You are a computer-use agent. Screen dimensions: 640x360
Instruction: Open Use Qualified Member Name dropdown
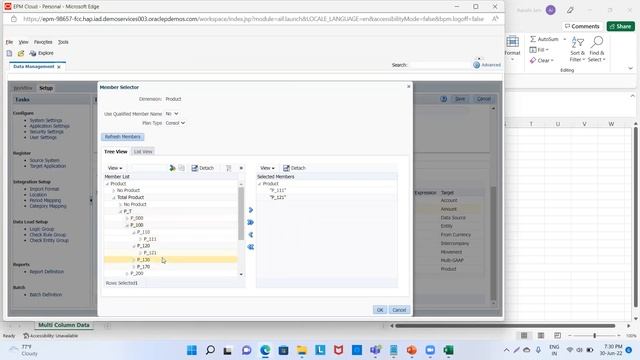(x=172, y=113)
